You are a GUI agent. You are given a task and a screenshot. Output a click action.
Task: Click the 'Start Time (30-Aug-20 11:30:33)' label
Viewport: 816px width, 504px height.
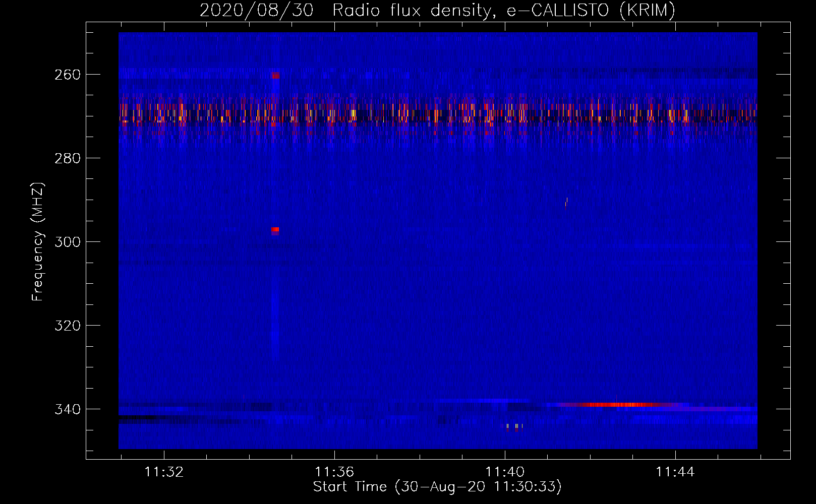click(437, 487)
